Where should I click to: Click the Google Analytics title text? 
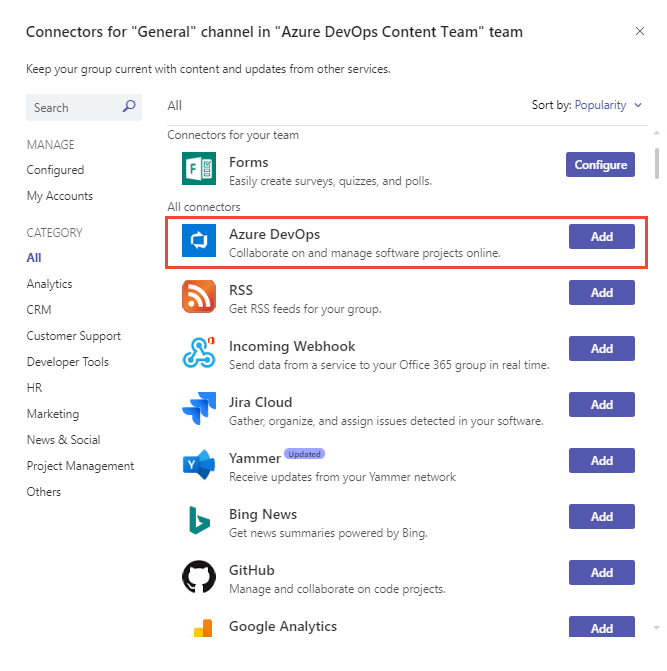pos(283,627)
